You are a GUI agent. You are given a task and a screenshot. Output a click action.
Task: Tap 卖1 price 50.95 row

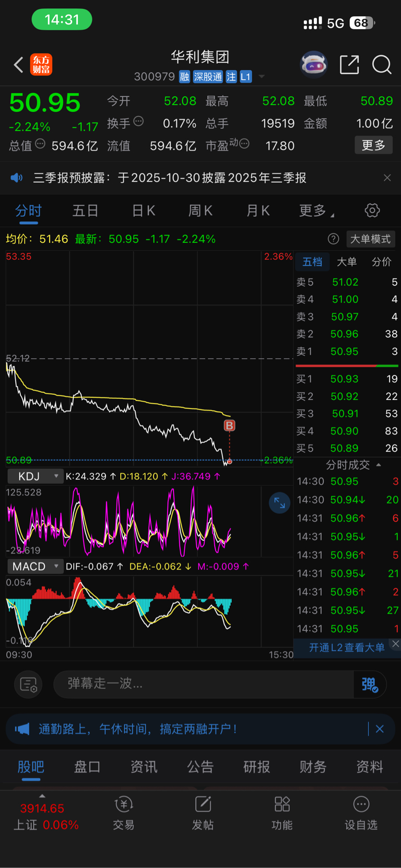[347, 351]
